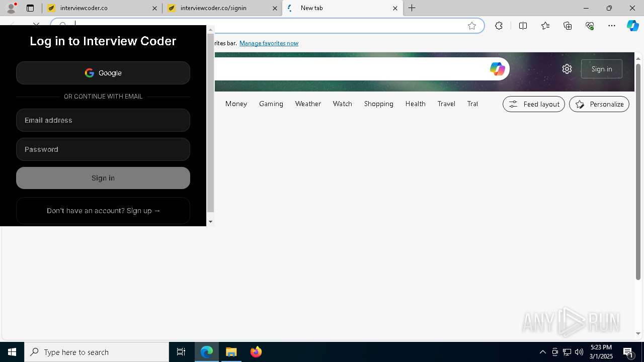Open tab actions menu icon
Screen dimensions: 644x362
tap(30, 8)
